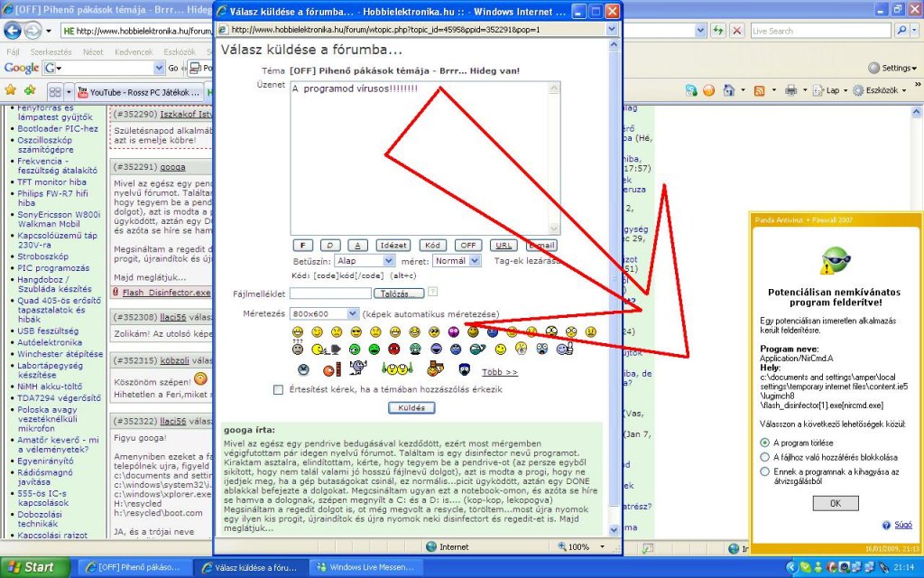Click the Küldés send button
This screenshot has width=924, height=578.
[x=411, y=407]
